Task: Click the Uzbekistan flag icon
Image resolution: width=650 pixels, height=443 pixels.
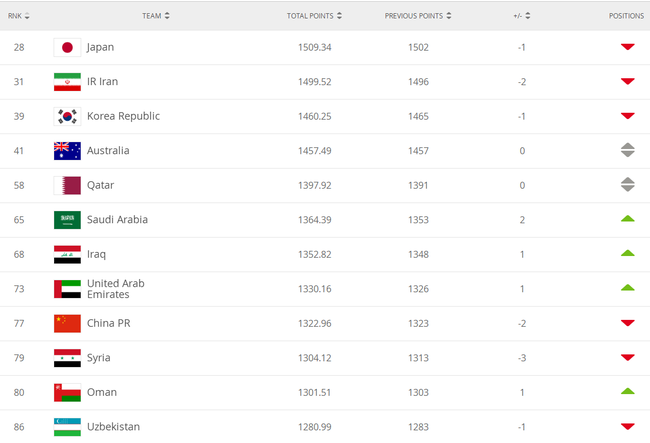Action: pyautogui.click(x=67, y=427)
